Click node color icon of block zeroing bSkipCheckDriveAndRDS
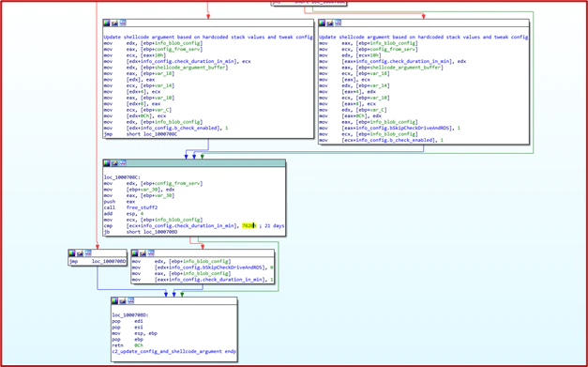Screen dimensions: 588x367 click(135, 253)
